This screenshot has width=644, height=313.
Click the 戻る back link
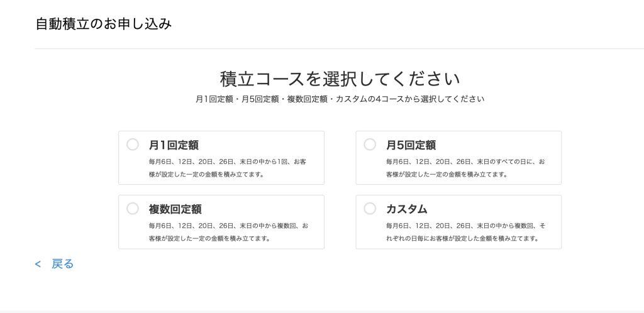click(63, 264)
